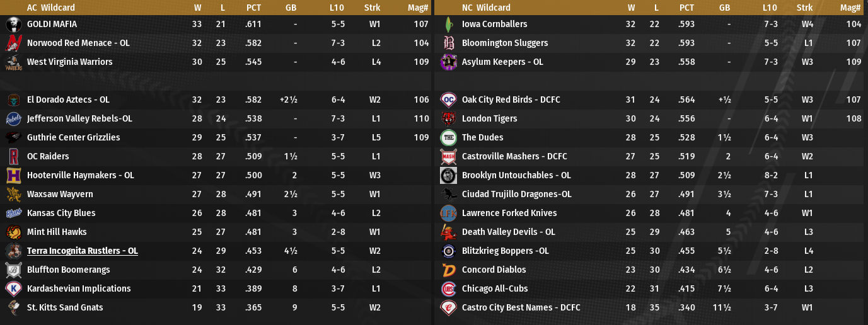The width and height of the screenshot is (868, 325).
Task: Click the Kardashevian Implications K logo
Action: [x=13, y=288]
